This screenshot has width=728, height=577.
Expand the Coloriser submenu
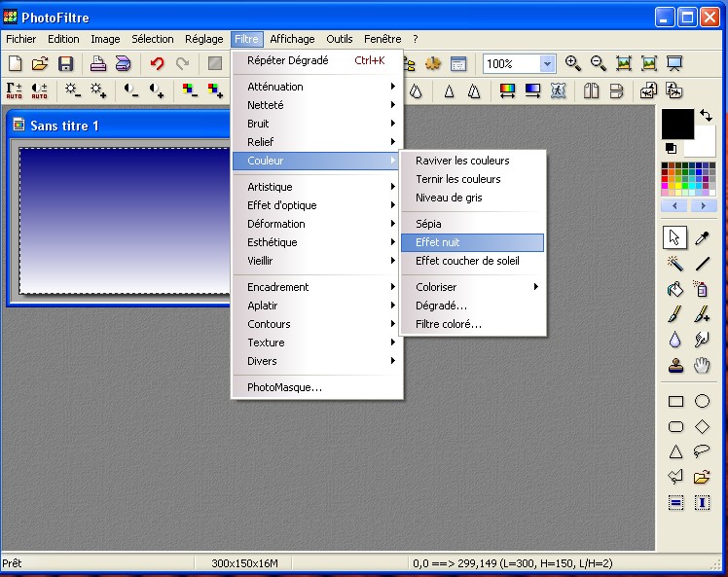pyautogui.click(x=473, y=287)
